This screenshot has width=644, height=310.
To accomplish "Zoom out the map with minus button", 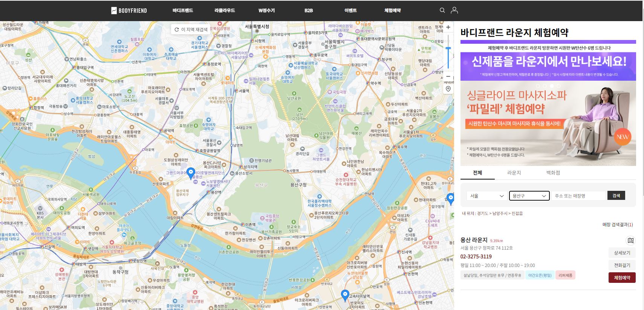I will pos(448,77).
